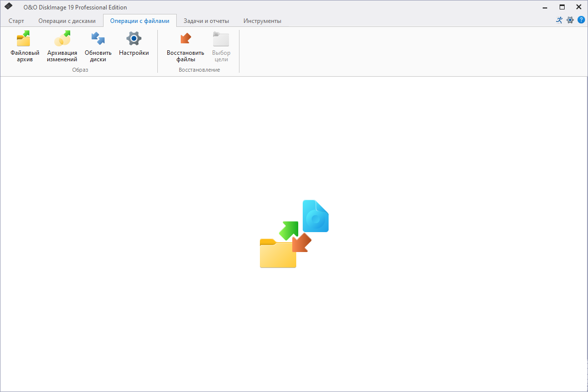
Task: Click the O&O DiskImage app logo
Action: [8, 6]
